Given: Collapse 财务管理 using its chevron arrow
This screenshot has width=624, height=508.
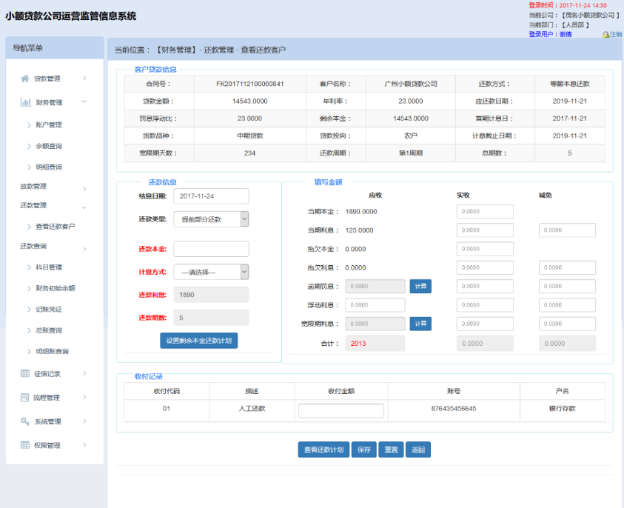Looking at the screenshot, I should click(x=84, y=101).
